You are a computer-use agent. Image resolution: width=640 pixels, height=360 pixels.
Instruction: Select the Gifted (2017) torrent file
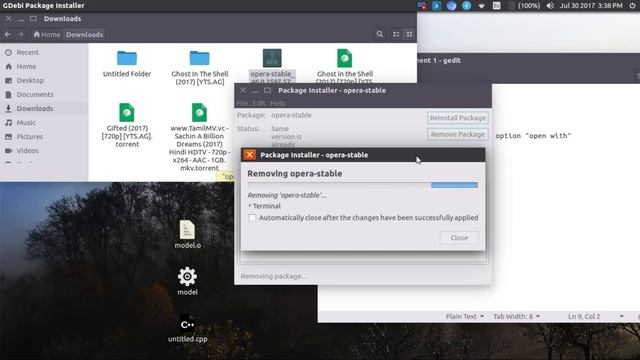pos(127,125)
